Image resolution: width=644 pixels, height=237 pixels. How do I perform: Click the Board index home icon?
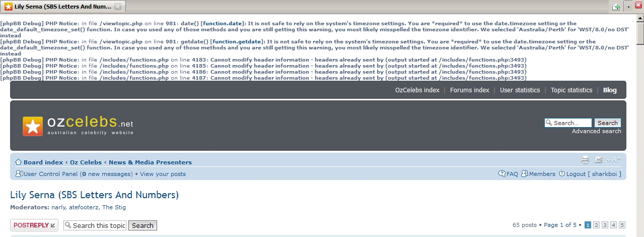[x=18, y=162]
